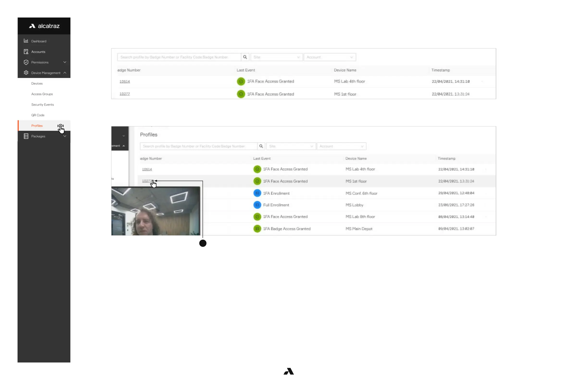The width and height of the screenshot is (588, 380).
Task: Open the Account dropdown in Profiles panel
Action: coord(341,146)
